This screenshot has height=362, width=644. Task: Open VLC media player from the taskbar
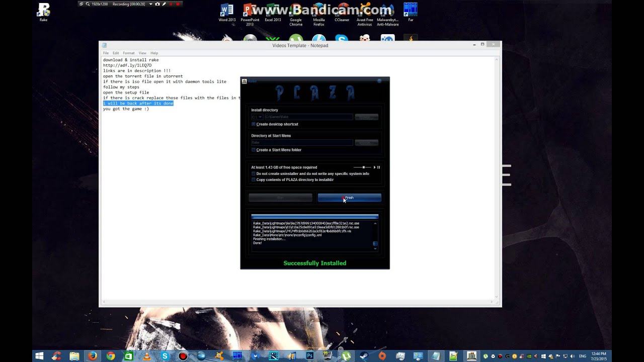click(x=146, y=356)
